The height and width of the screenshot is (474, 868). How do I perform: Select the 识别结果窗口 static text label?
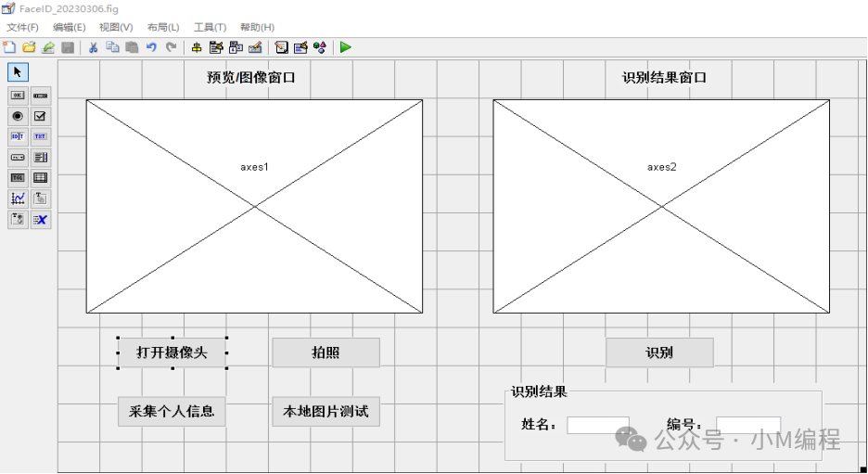tap(664, 78)
